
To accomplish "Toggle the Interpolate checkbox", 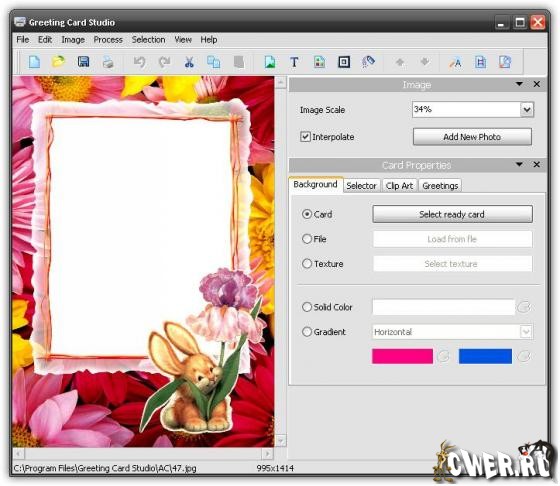I will (x=305, y=137).
